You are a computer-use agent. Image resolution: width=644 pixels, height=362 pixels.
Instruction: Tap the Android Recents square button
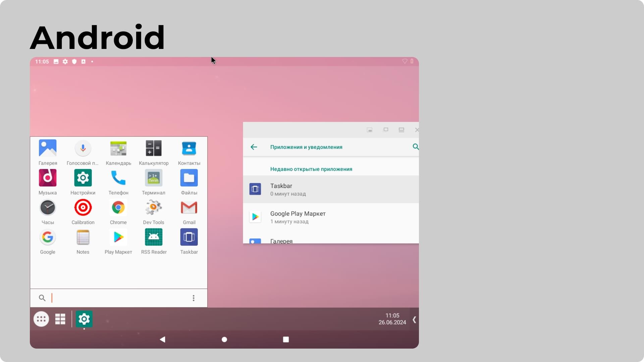pyautogui.click(x=286, y=340)
